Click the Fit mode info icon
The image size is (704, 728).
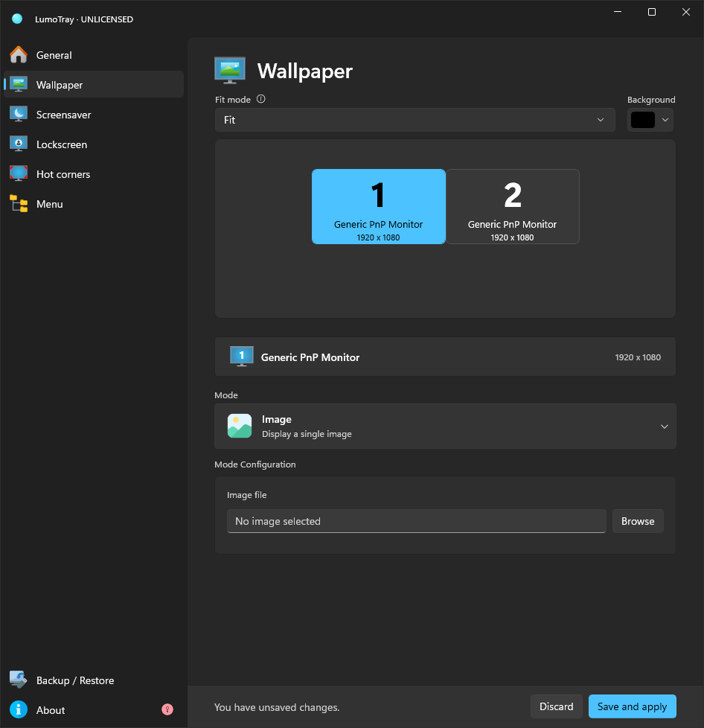pos(260,99)
